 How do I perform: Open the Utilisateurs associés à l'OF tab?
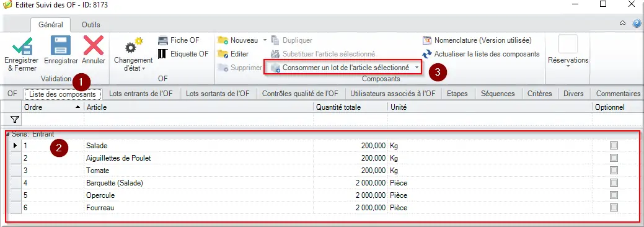(392, 94)
